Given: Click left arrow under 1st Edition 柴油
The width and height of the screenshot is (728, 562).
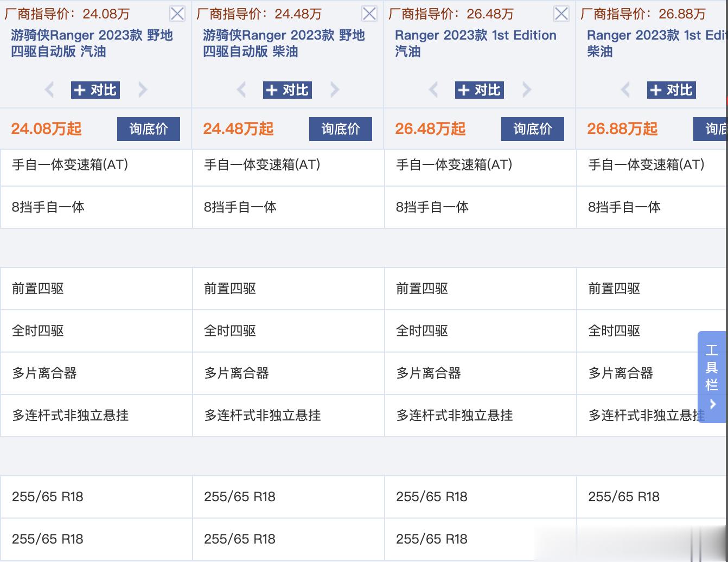Looking at the screenshot, I should coord(625,90).
